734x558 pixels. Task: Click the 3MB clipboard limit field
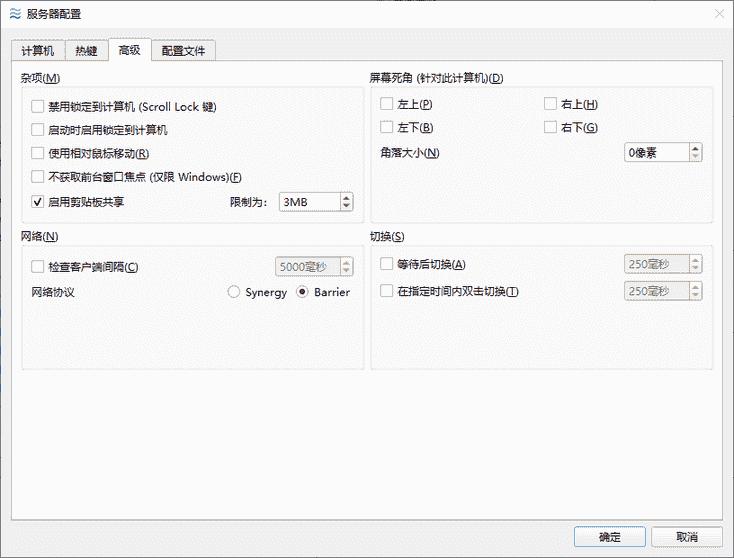point(310,202)
